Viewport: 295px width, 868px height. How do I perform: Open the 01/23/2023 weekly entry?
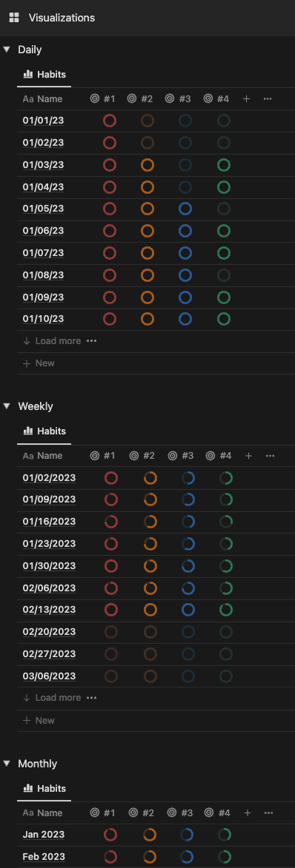point(50,544)
